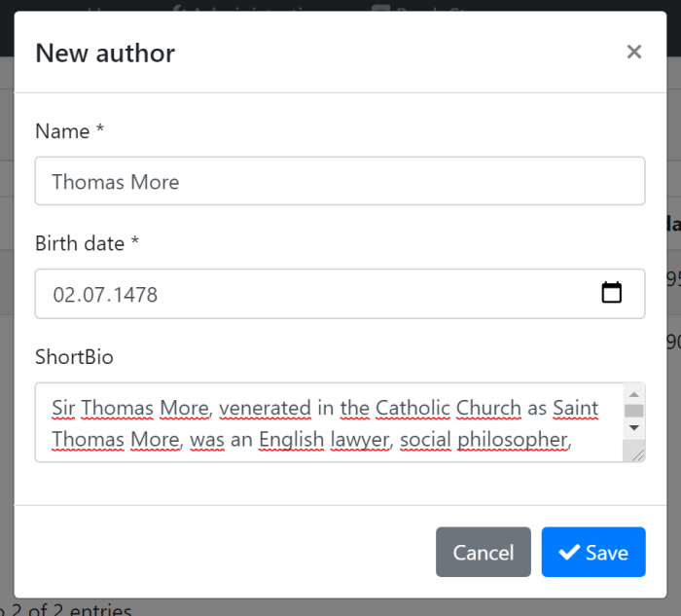Click the New author dialog title
Screen dimensions: 681x616
(x=105, y=53)
